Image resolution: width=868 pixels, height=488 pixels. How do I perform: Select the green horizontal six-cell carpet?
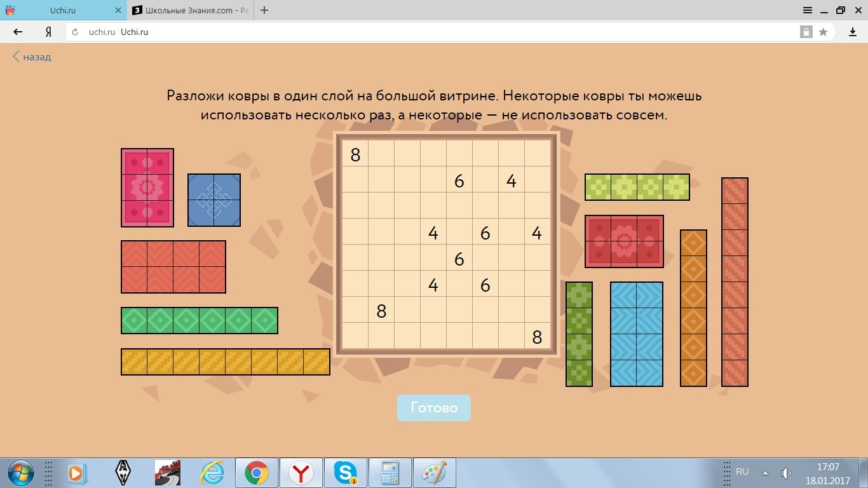[x=200, y=320]
